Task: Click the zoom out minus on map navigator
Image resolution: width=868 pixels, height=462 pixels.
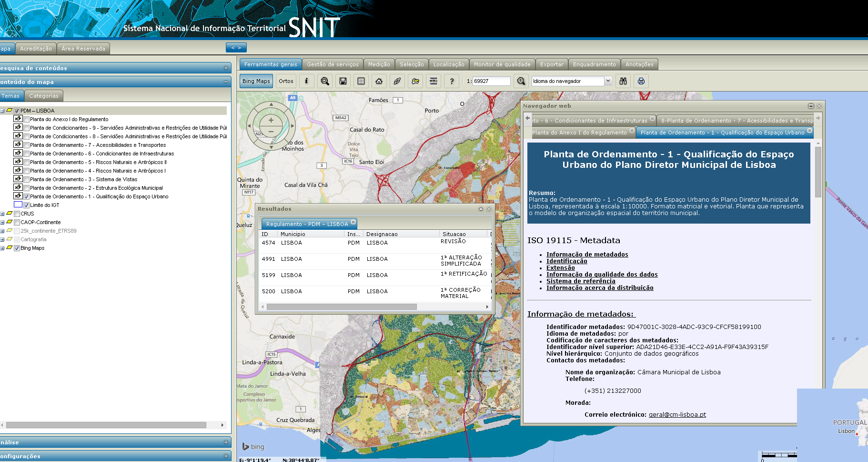Action: click(271, 131)
